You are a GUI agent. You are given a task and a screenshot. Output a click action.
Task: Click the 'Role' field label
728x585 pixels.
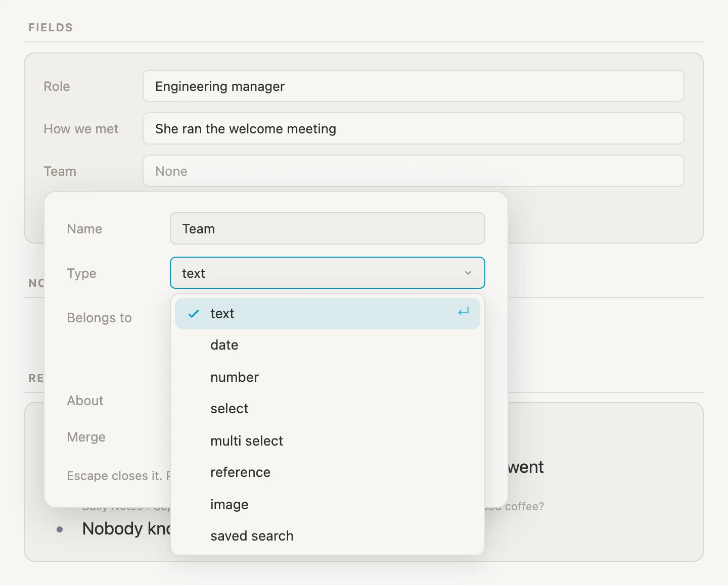(57, 86)
